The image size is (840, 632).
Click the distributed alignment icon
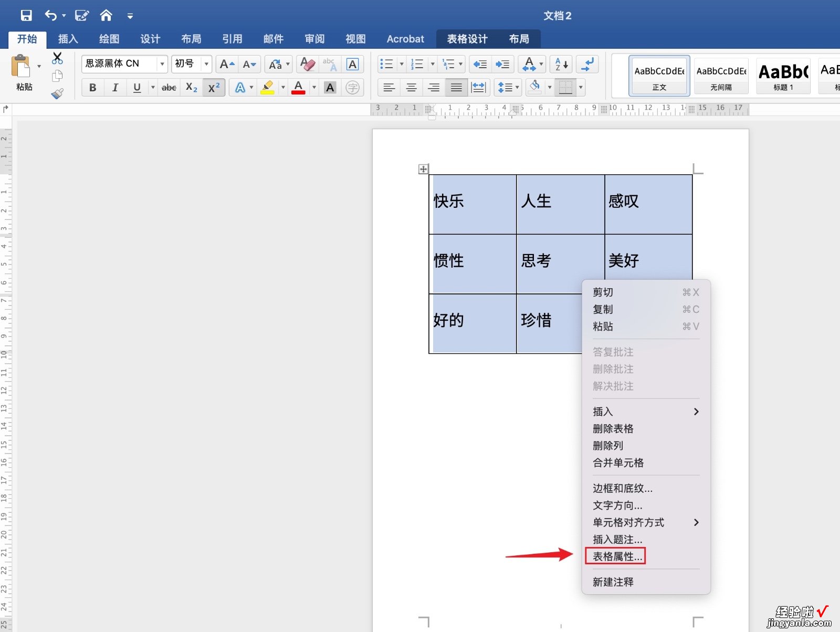pos(479,88)
